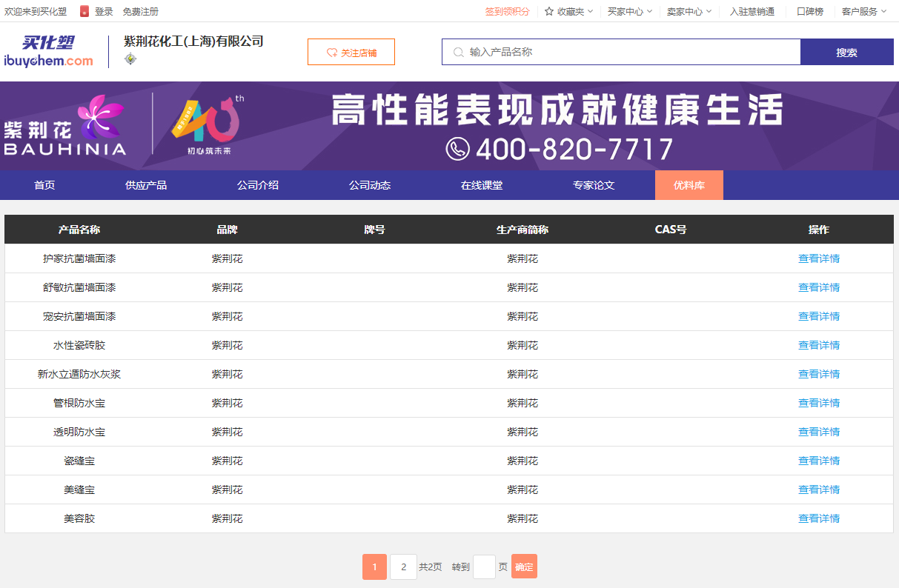Click the product name 美容胶
Viewport: 899px width, 588px height.
click(x=79, y=518)
